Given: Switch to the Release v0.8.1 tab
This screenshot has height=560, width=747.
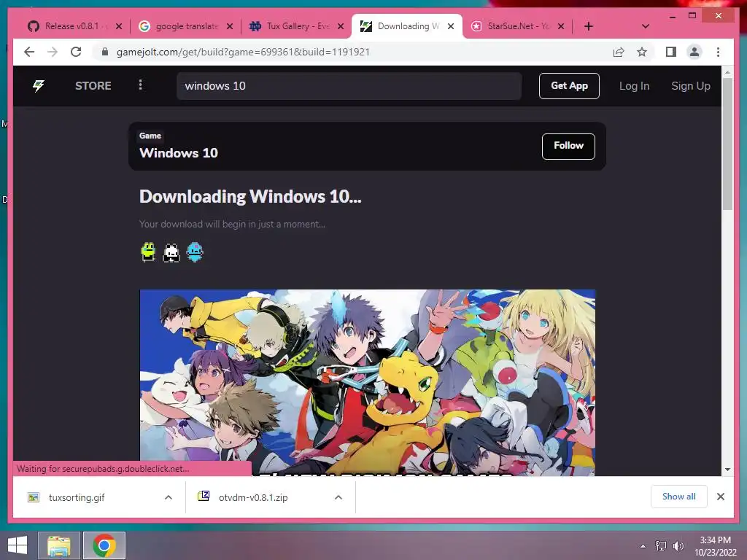Looking at the screenshot, I should (72, 26).
